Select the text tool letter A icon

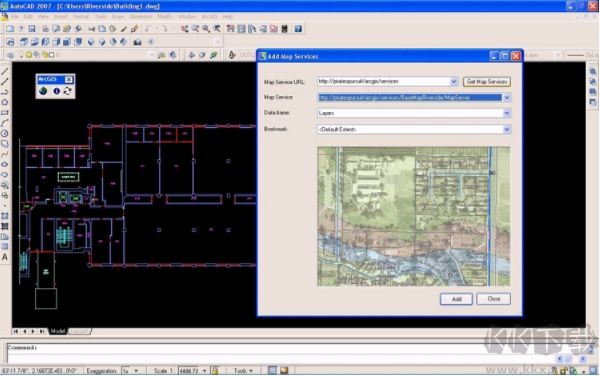5,257
